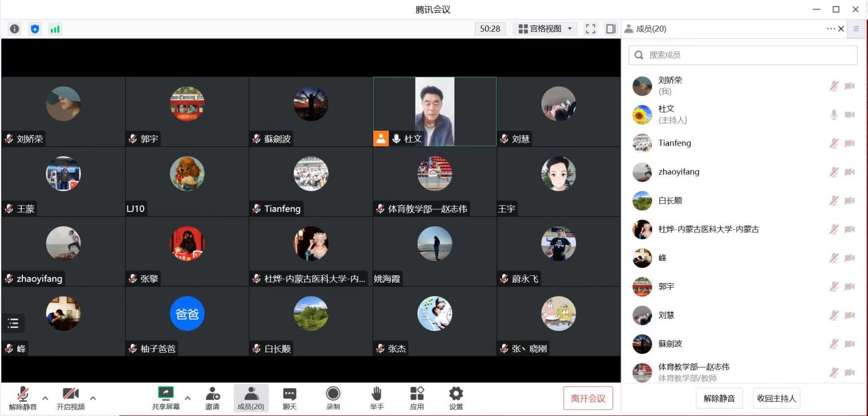Select the Members 成员(20) toolbar item
This screenshot has height=416, width=868.
tap(251, 397)
